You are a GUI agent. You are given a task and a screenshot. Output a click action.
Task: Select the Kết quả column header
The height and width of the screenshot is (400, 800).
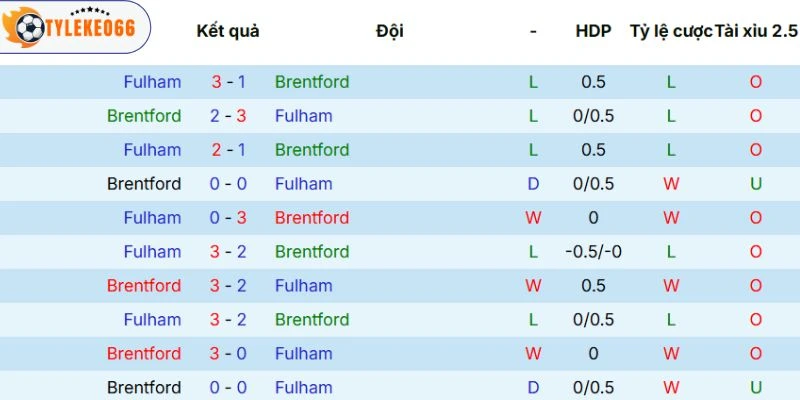[x=228, y=31]
